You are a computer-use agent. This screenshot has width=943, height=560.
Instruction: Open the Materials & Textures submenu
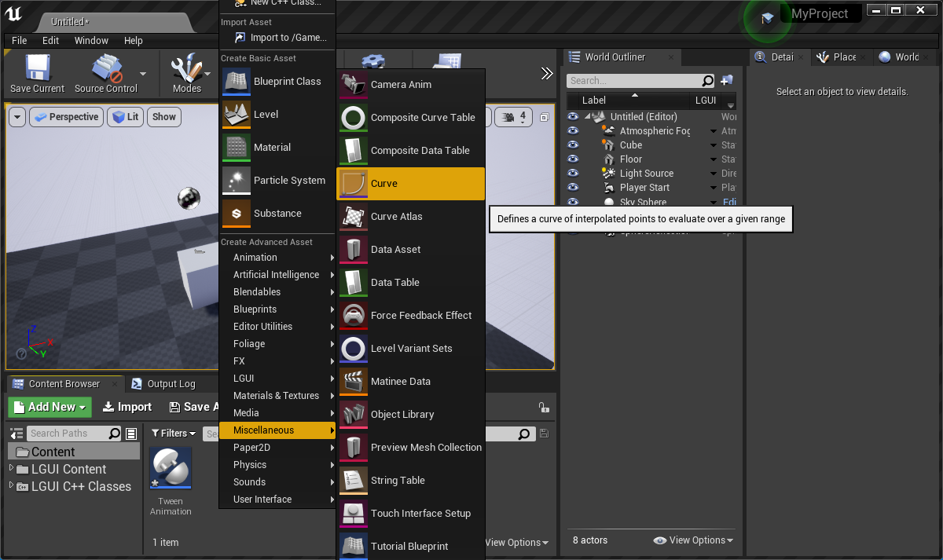pyautogui.click(x=277, y=396)
